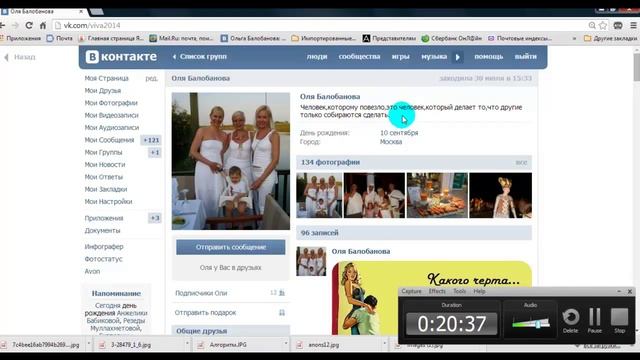This screenshot has width=640, height=360.
Task: Click помощь in VK header
Action: [488, 57]
